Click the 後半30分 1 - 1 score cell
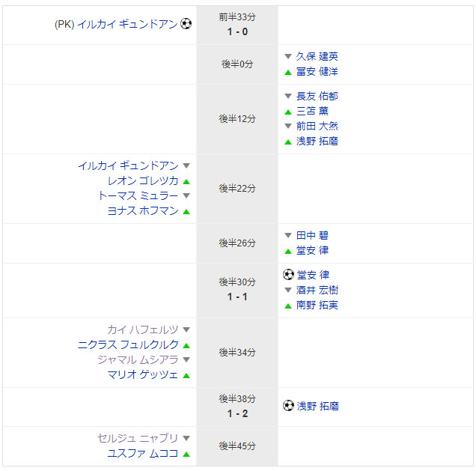Screen dimensions: 476x471 (237, 290)
